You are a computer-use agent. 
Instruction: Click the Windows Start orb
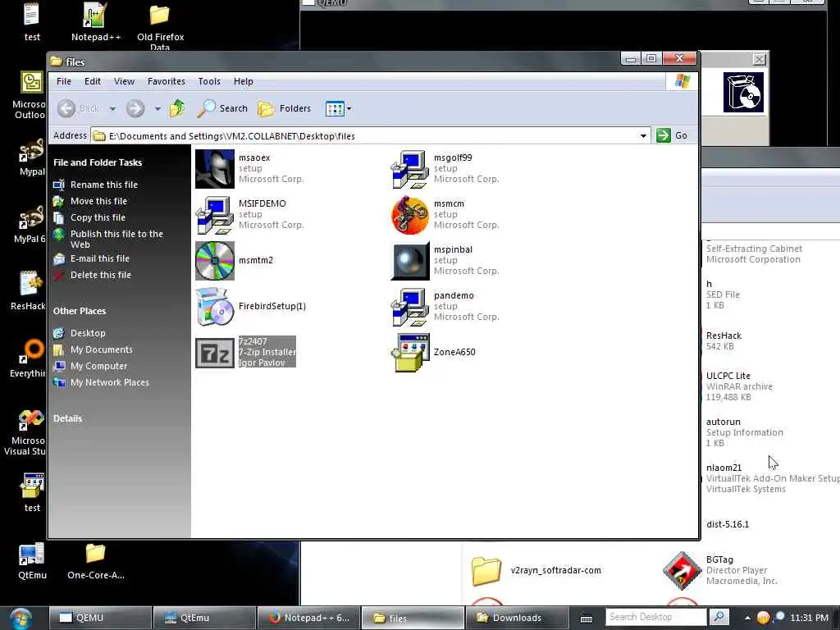pos(21,619)
